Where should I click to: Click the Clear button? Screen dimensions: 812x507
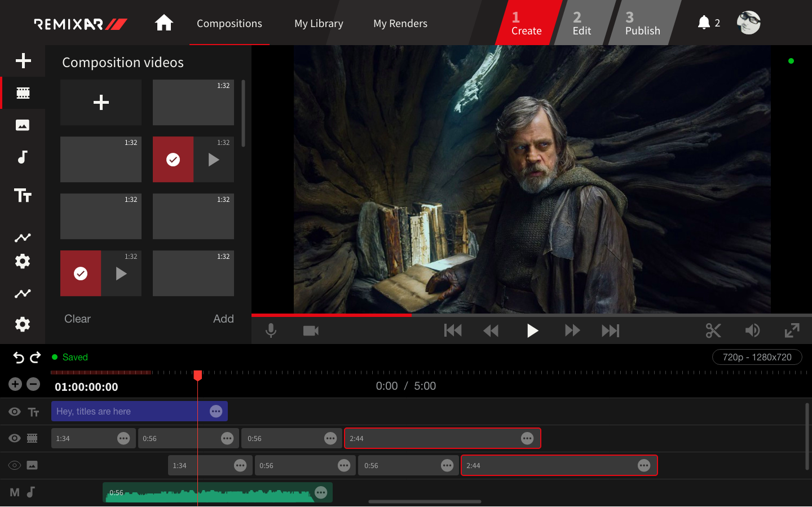point(77,319)
